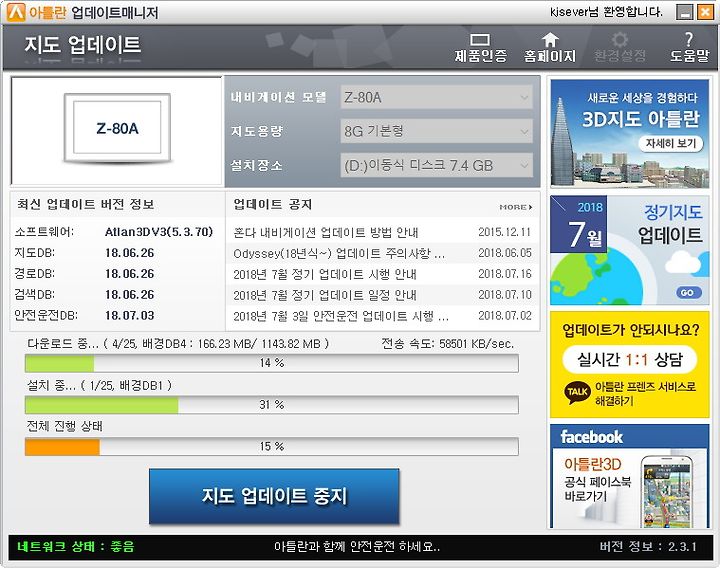The height and width of the screenshot is (568, 720).
Task: Click the 실시간 1:1 상담 button
Action: (630, 359)
